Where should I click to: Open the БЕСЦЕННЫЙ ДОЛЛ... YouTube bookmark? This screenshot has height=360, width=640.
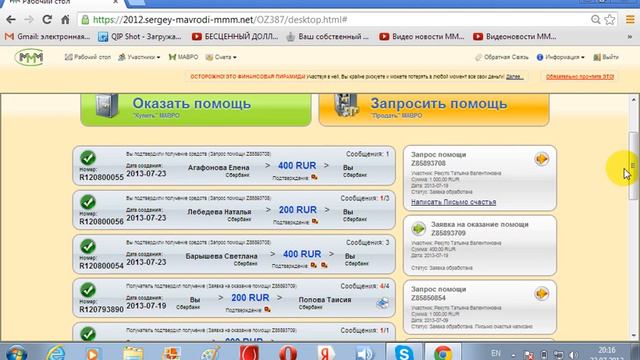[x=235, y=37]
